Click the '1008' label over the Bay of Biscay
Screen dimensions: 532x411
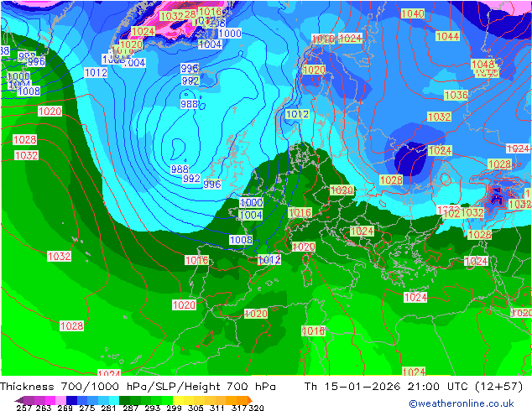pos(241,240)
